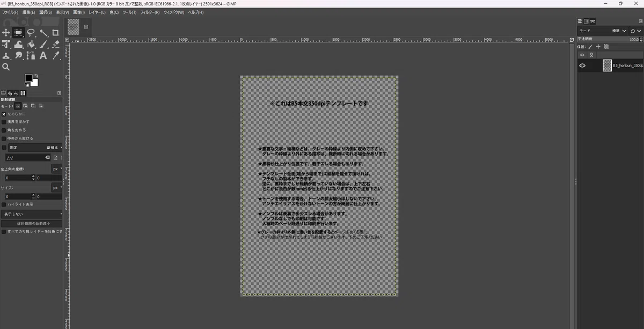Clear the 1:1 aspect ratio field
This screenshot has width=644, height=329.
pos(47,158)
